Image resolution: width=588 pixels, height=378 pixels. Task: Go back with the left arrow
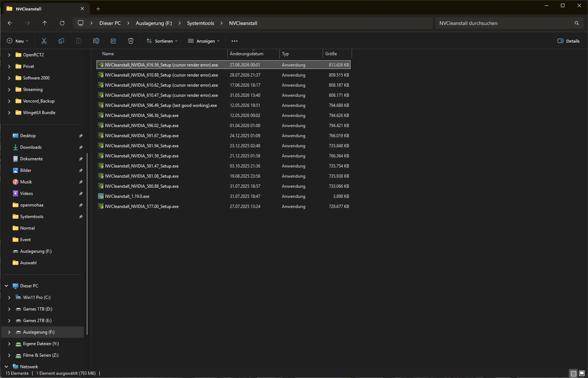point(10,23)
